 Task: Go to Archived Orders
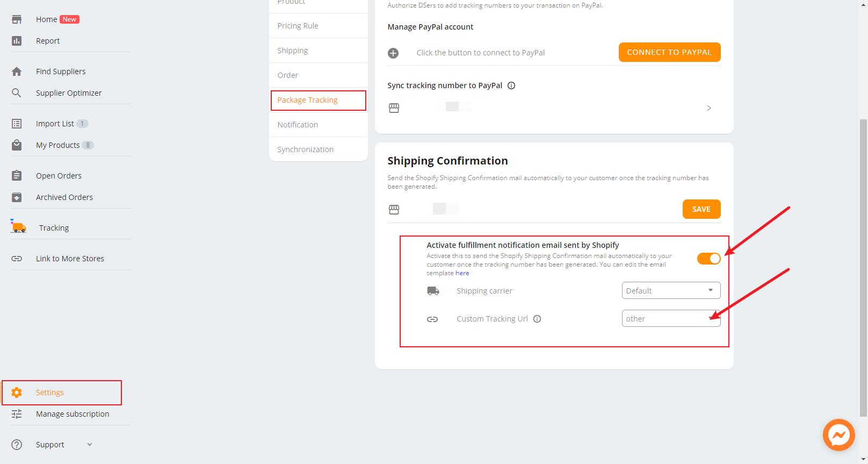point(64,197)
